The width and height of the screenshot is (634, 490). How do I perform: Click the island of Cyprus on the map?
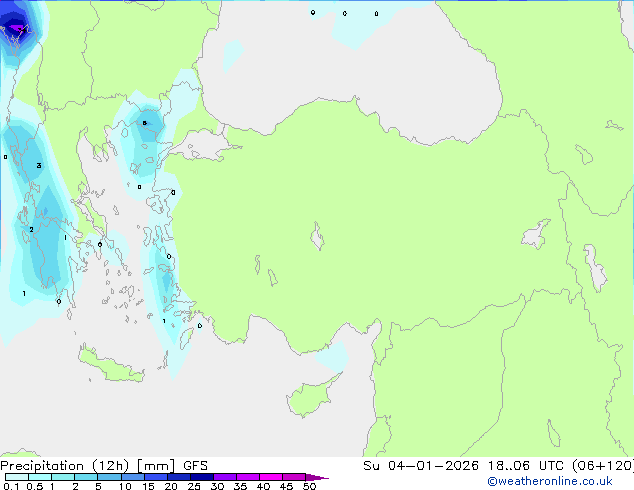pyautogui.click(x=311, y=397)
